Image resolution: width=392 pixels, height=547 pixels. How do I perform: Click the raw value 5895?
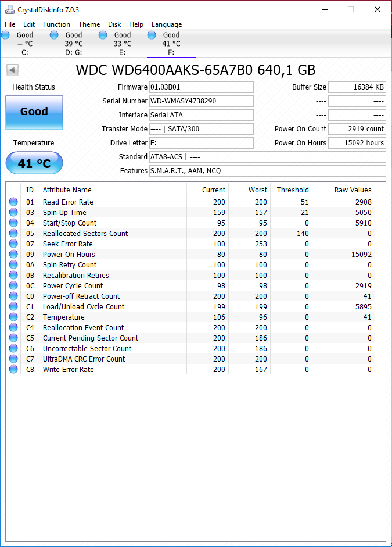pos(364,307)
